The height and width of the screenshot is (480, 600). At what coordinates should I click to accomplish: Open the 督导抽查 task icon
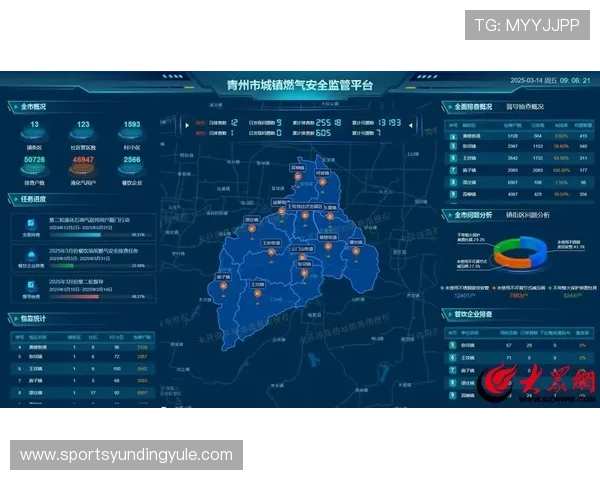click(x=31, y=286)
